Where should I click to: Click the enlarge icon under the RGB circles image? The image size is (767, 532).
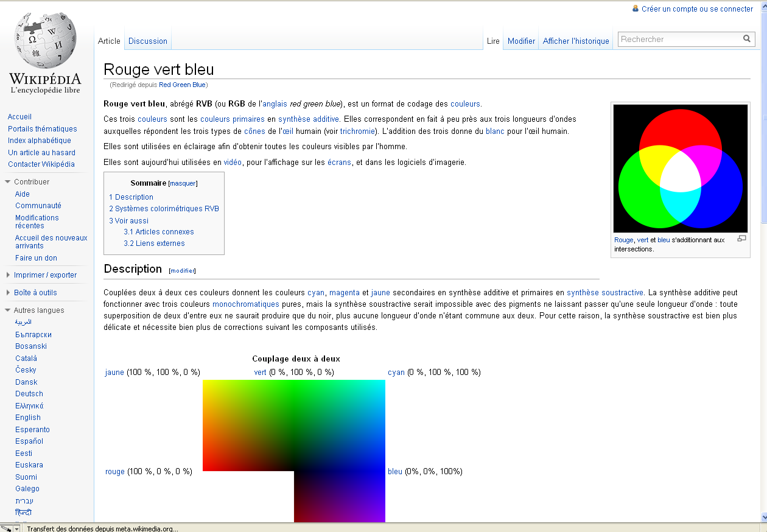[741, 239]
